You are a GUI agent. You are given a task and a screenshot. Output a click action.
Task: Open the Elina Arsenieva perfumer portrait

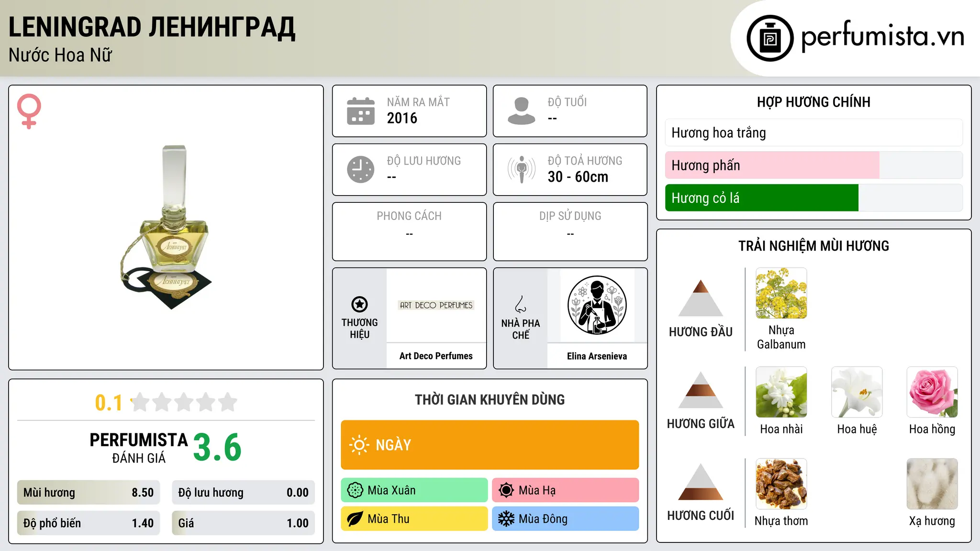597,305
